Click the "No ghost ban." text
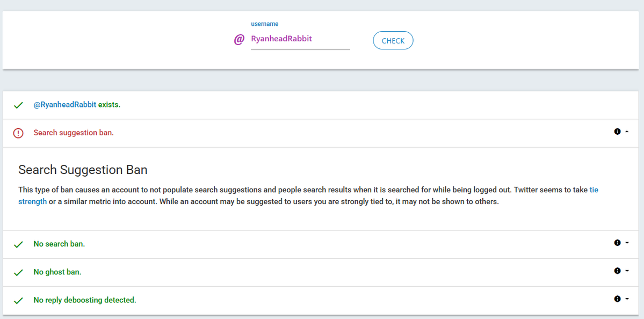Screen dimensions: 644x319 tap(57, 272)
